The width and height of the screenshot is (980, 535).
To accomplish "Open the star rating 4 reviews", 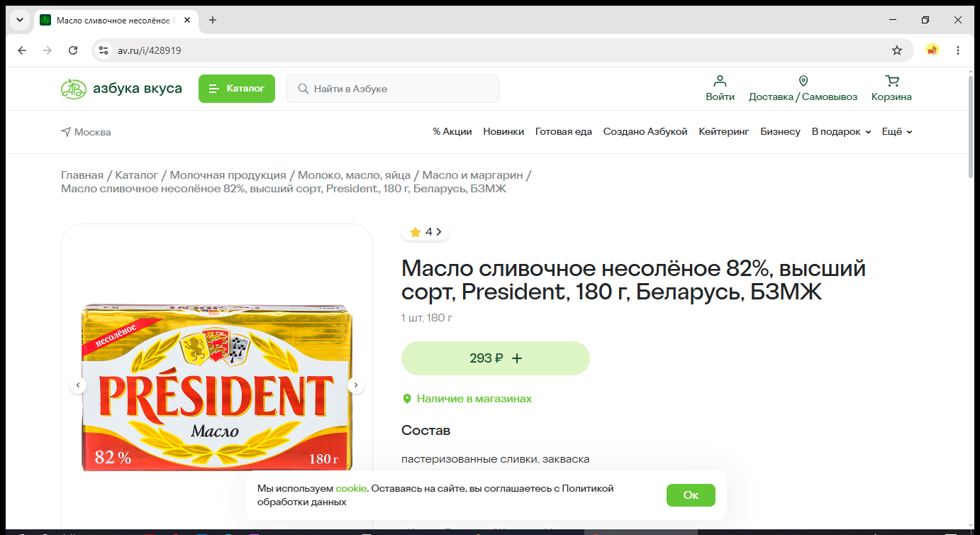I will (x=425, y=232).
